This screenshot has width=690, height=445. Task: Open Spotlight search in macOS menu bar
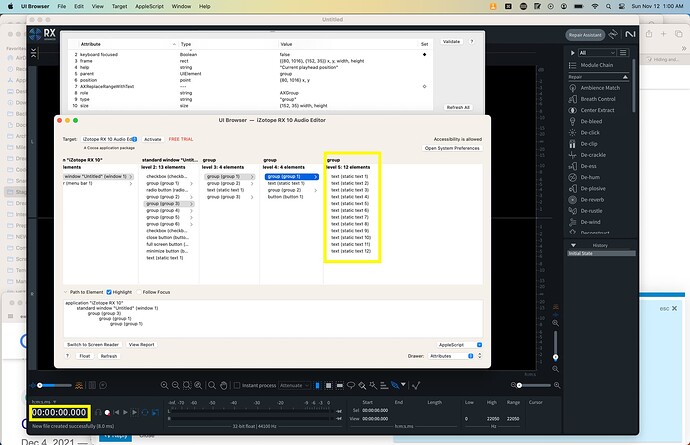608,7
